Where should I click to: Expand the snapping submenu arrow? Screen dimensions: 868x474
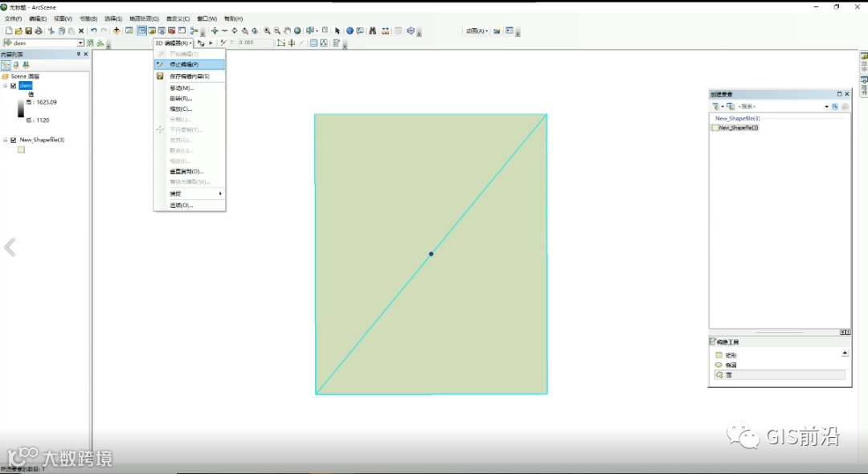(x=220, y=194)
